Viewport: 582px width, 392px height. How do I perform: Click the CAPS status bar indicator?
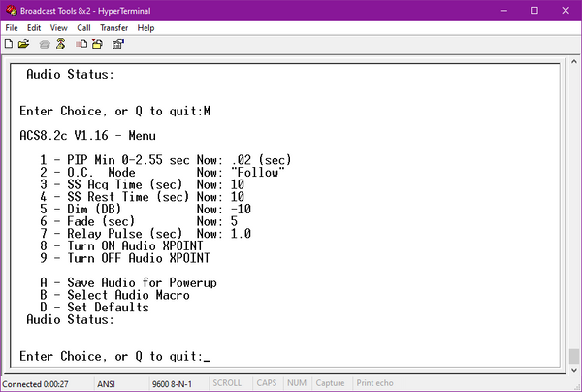pyautogui.click(x=267, y=383)
